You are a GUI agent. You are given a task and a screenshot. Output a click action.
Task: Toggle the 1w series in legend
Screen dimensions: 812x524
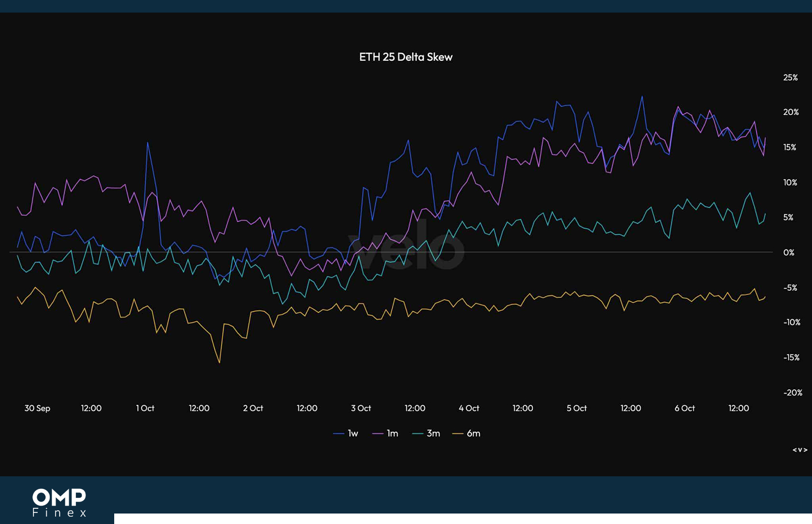pos(346,433)
